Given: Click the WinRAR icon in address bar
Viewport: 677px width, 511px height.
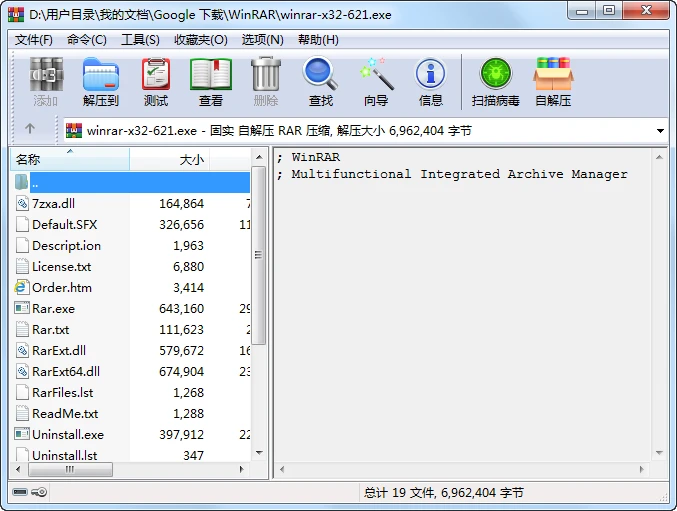Looking at the screenshot, I should [74, 130].
